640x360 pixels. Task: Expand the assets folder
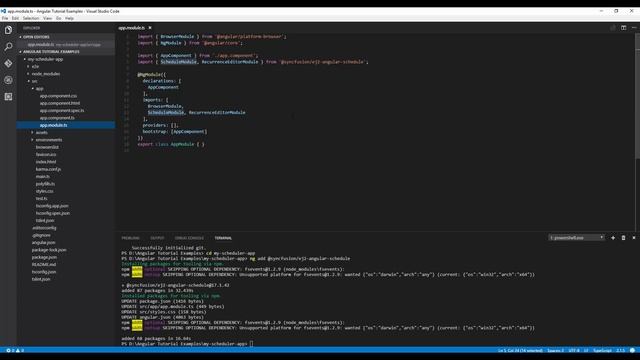pos(41,133)
